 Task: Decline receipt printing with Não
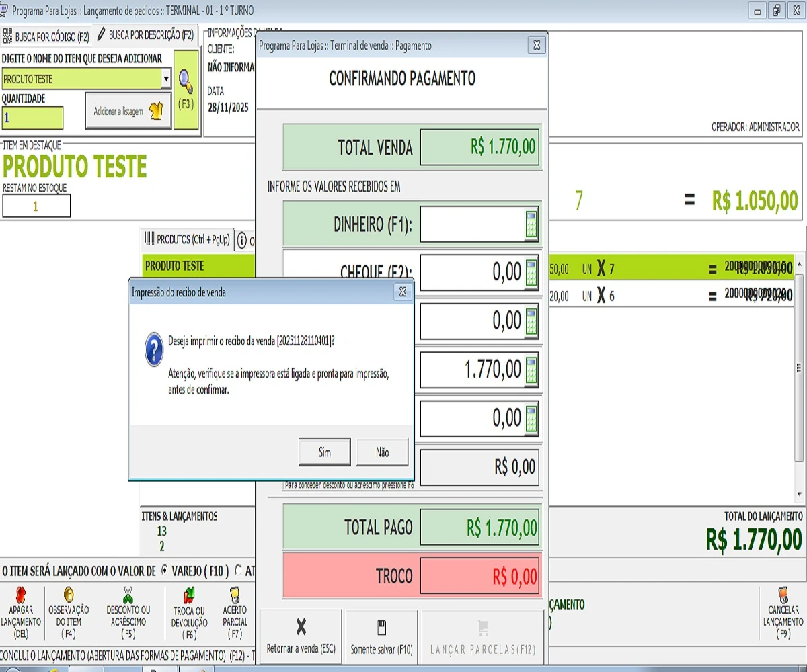[382, 452]
